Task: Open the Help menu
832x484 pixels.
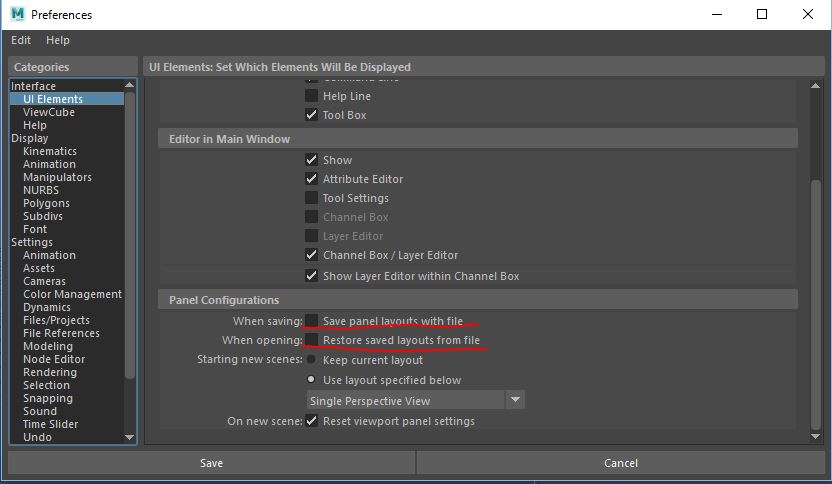Action: pos(58,40)
